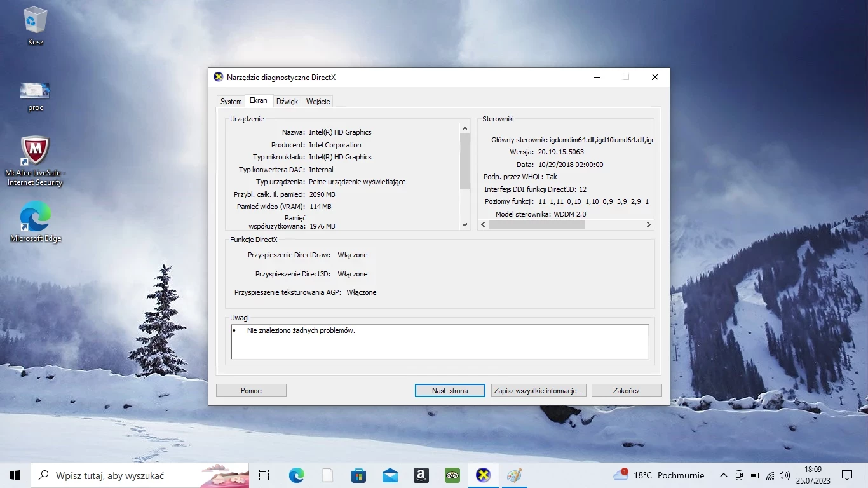The height and width of the screenshot is (488, 868).
Task: Switch to the System tab
Action: [231, 102]
